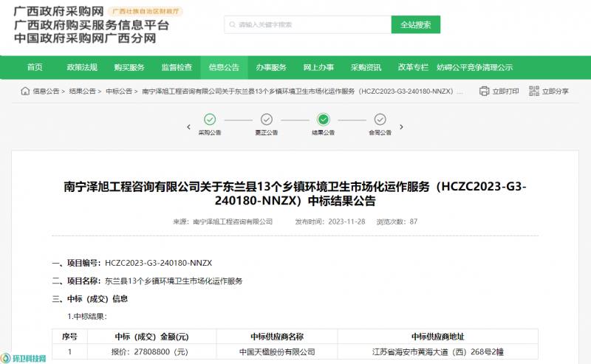Click the 广西壮族自治区财政厅 badge
This screenshot has width=591, height=364.
pyautogui.click(x=146, y=11)
